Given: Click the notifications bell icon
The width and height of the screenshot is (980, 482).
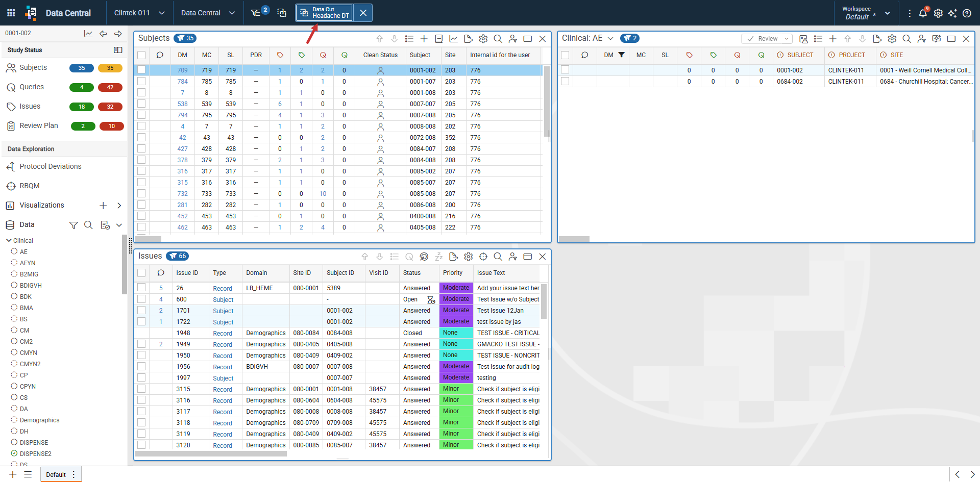Looking at the screenshot, I should pos(923,13).
